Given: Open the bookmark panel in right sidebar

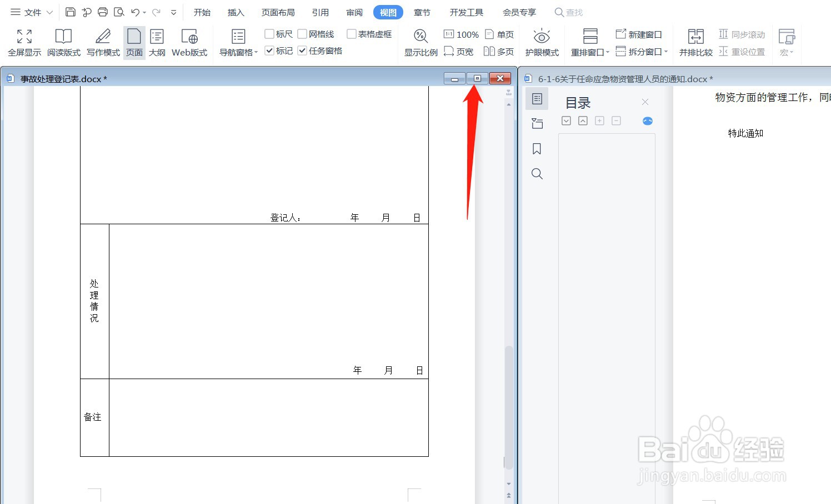Looking at the screenshot, I should point(537,148).
